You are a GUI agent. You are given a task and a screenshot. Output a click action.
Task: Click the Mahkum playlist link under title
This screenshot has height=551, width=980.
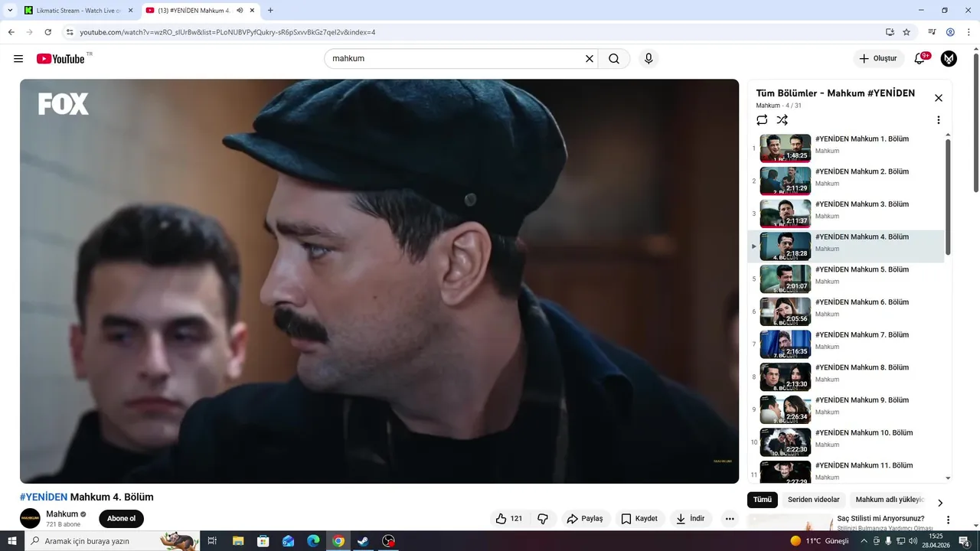[768, 106]
